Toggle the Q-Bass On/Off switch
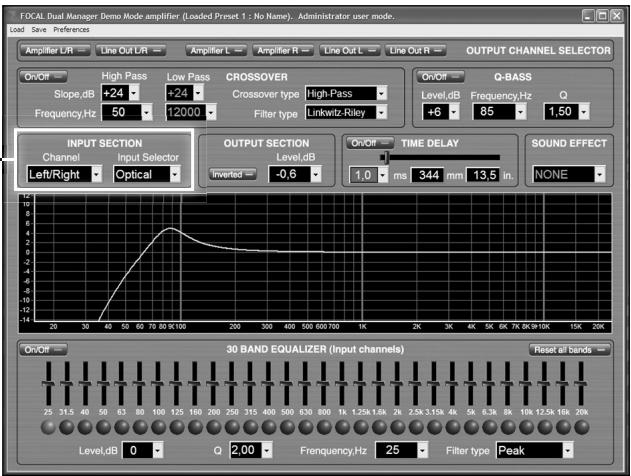631x476 pixels. [438, 76]
